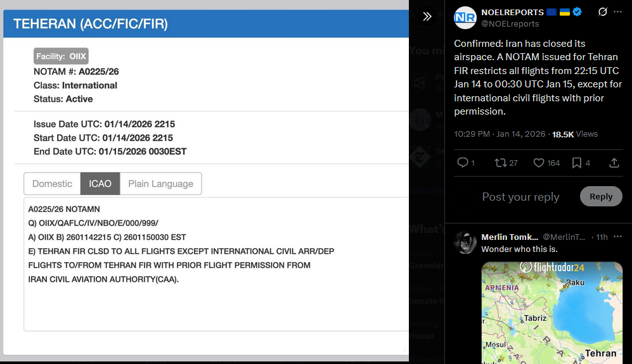
Task: Click the Class: International line
Action: pos(75,85)
